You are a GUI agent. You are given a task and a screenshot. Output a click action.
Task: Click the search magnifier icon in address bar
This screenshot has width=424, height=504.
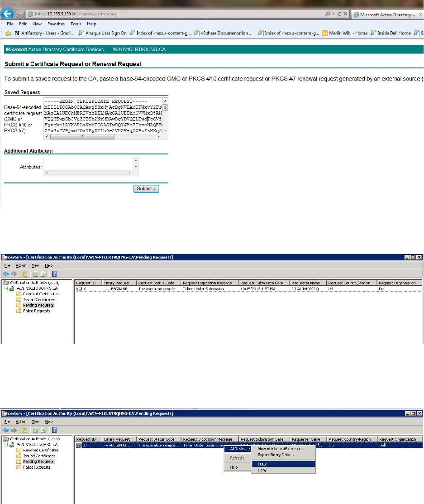tap(327, 14)
